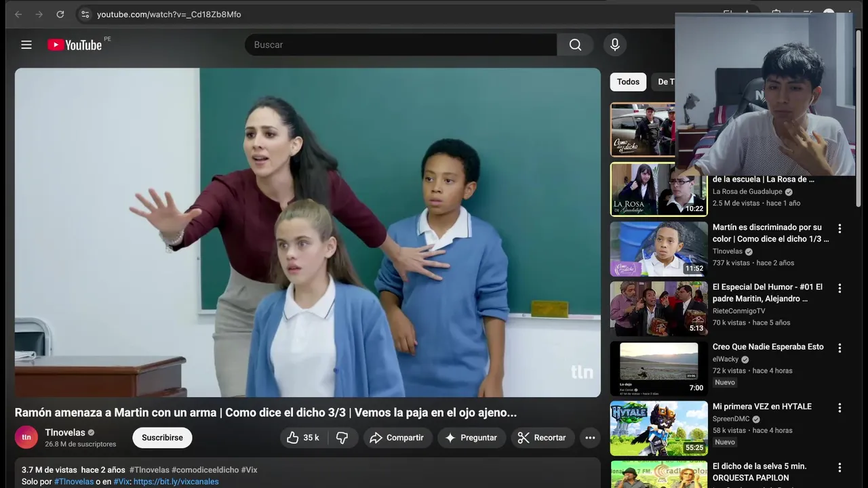Click the address bar URL

(x=169, y=14)
